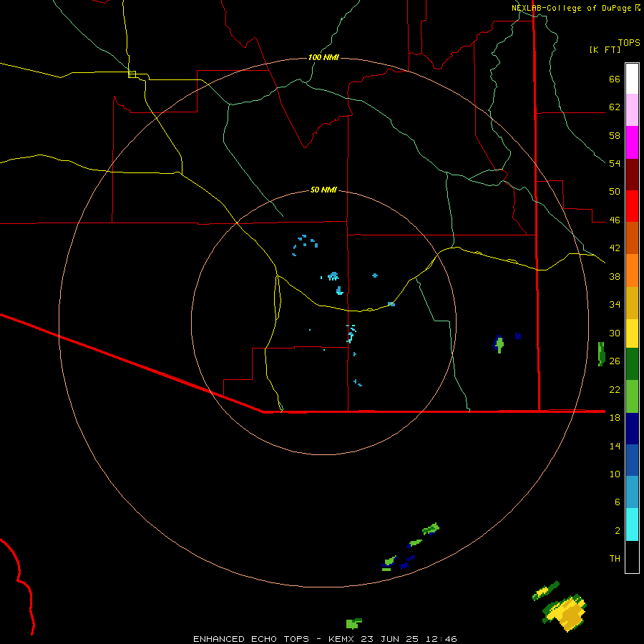Pick the gold mustard scale swatch
This screenshot has width=644, height=644.
(x=632, y=303)
